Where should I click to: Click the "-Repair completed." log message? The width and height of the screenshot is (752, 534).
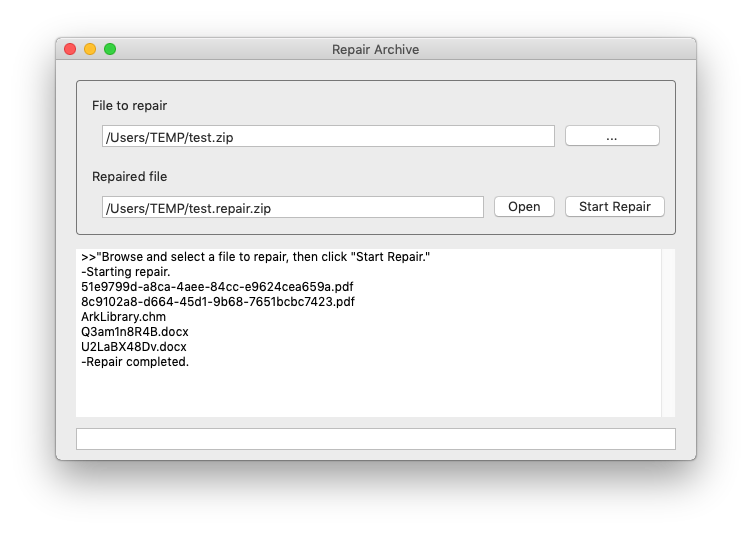[135, 362]
